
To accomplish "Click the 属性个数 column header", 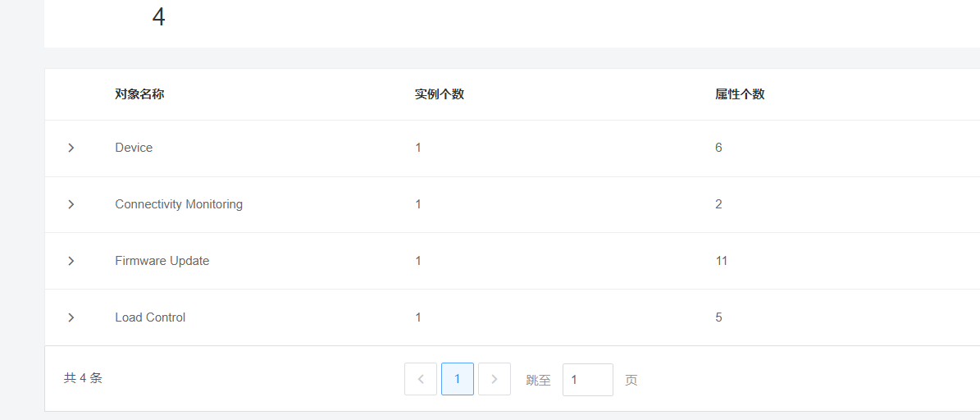I will (740, 94).
